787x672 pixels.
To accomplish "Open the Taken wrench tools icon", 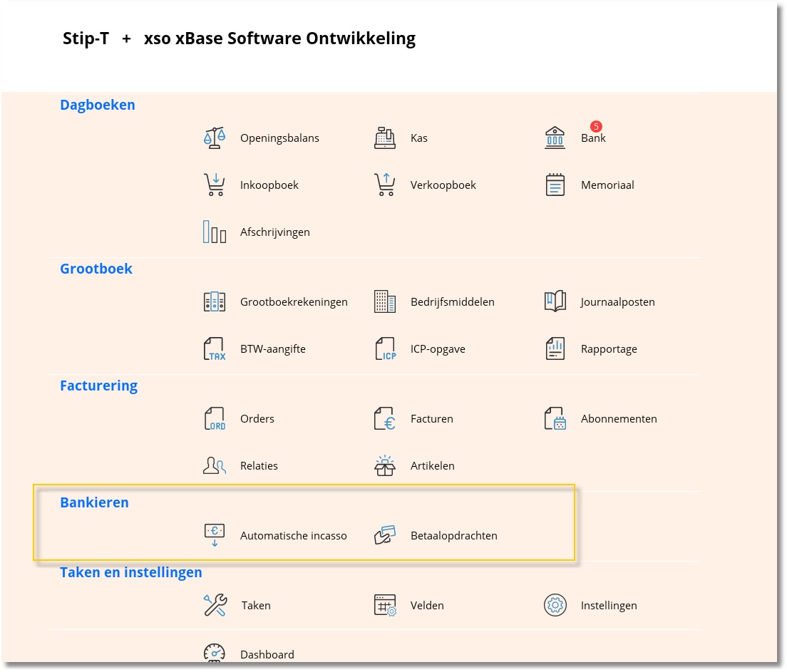I will tap(214, 605).
